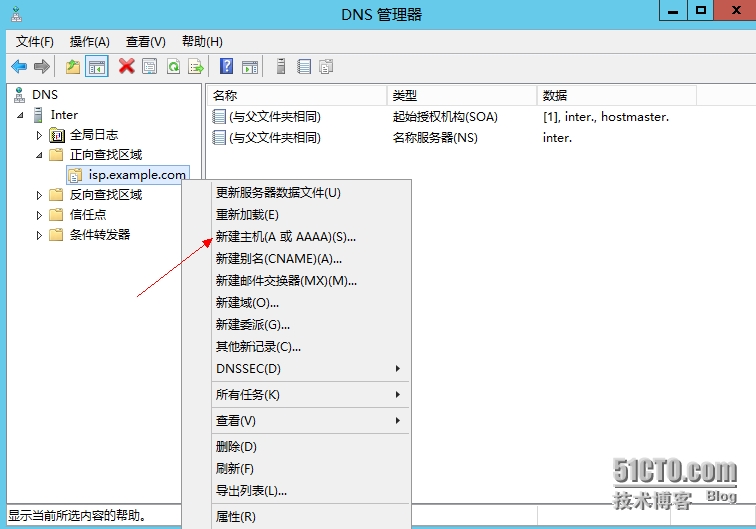The width and height of the screenshot is (756, 529).
Task: Sort by the 数据 column header
Action: 617,95
